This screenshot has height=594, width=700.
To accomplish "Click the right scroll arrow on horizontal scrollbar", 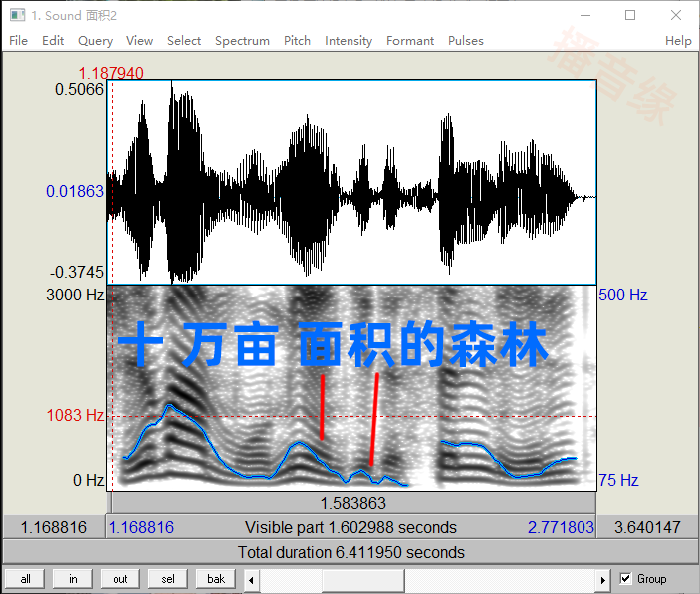I will tap(603, 579).
